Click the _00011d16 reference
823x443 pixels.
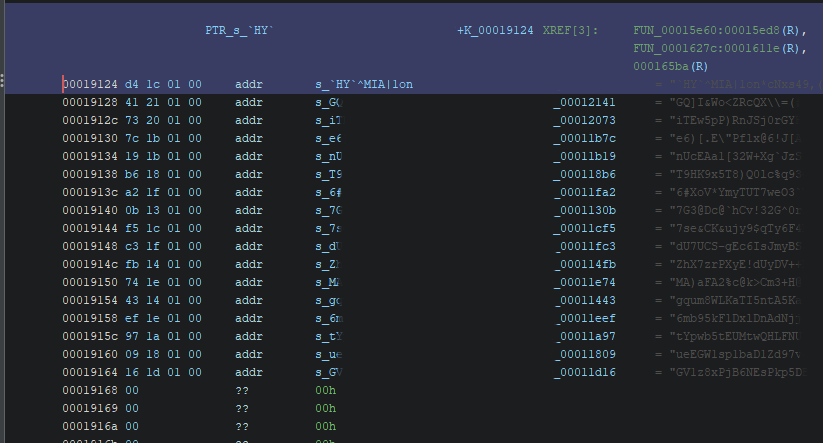point(584,372)
